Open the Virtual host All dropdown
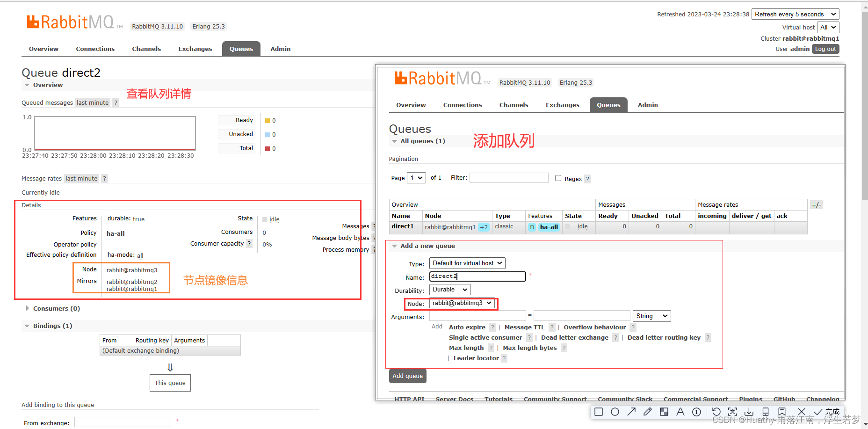The image size is (868, 429). [828, 27]
